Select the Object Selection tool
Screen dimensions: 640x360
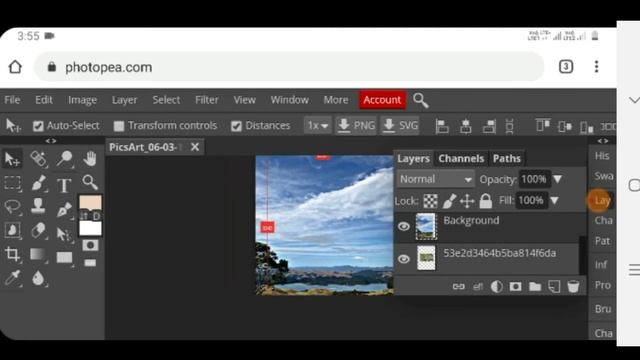click(12, 231)
